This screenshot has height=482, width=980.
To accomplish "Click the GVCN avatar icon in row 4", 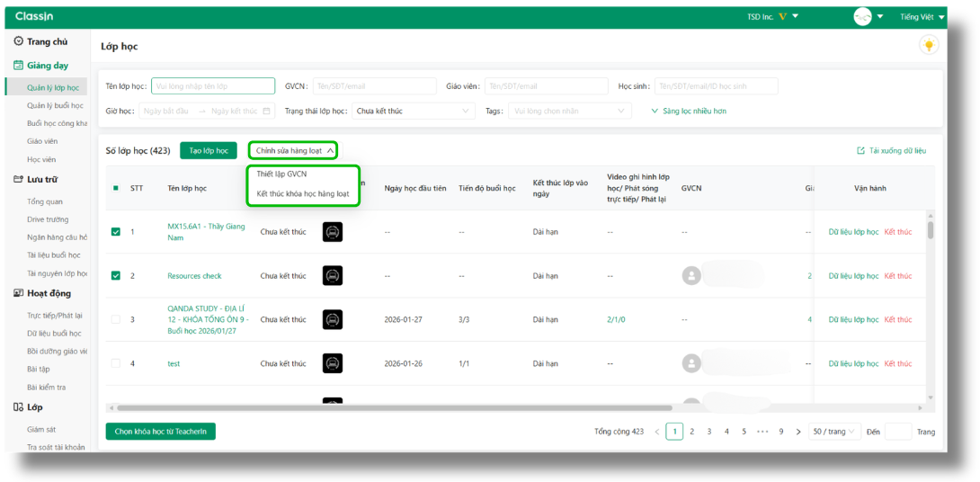I will [x=691, y=363].
